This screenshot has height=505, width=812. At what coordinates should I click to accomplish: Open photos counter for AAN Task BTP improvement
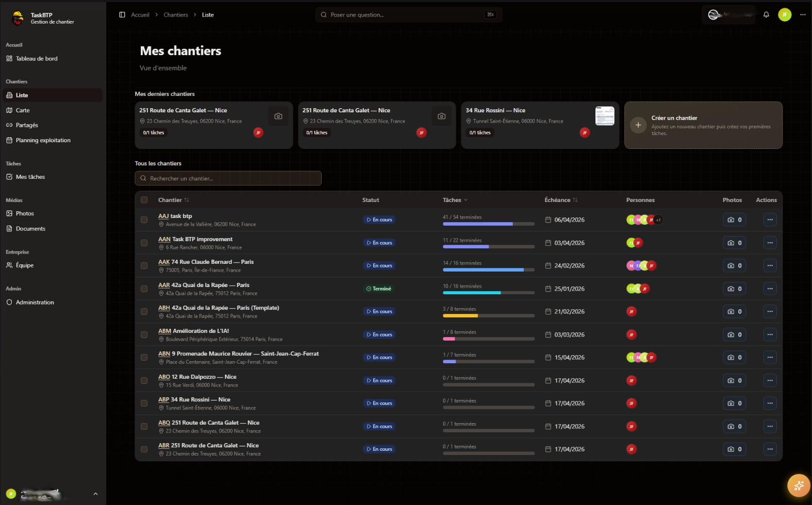pyautogui.click(x=734, y=243)
